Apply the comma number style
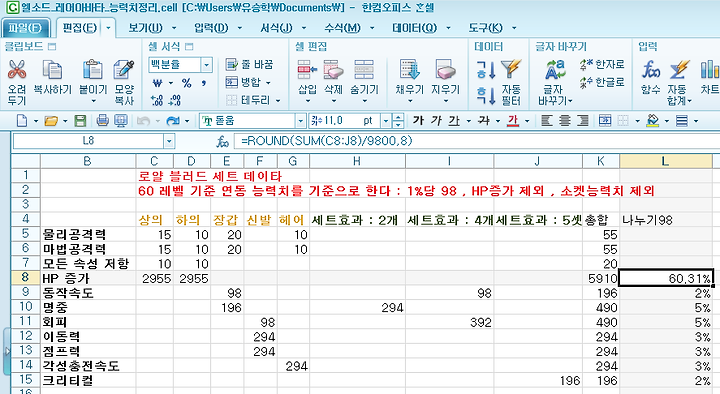This screenshot has width=720, height=394. click(203, 84)
